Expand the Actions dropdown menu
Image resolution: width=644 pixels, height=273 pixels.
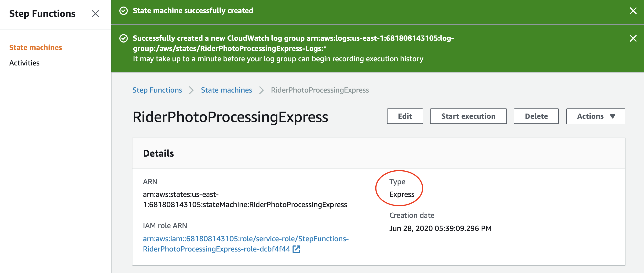point(596,116)
